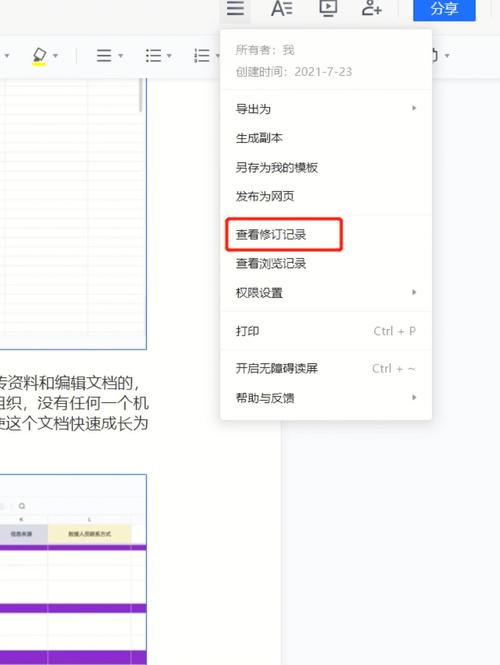Viewport: 500px width, 665px height.
Task: Expand the bulleted list dropdown arrow
Action: [169, 56]
